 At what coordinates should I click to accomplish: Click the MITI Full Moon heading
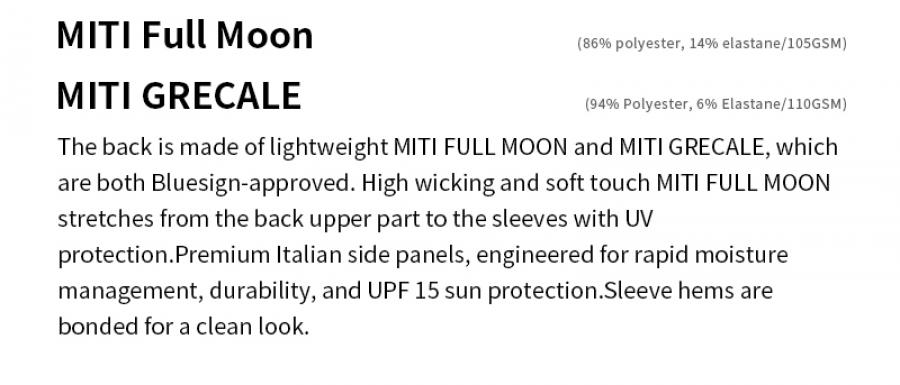click(185, 36)
